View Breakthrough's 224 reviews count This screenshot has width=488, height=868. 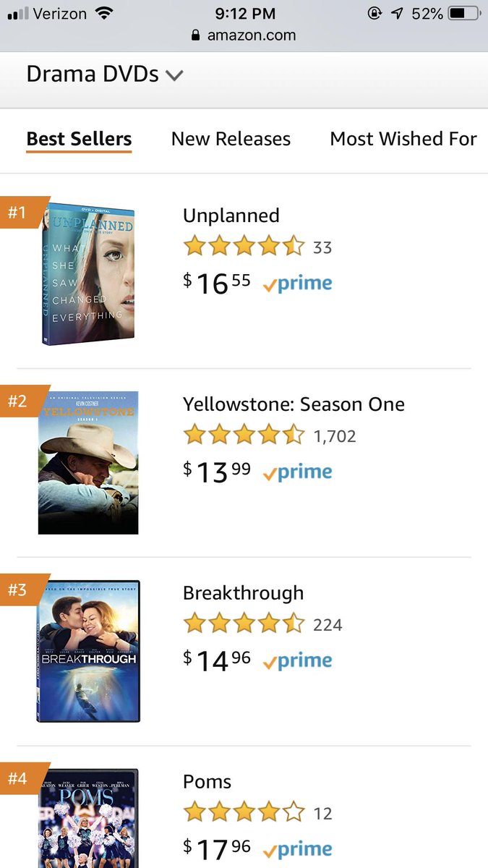pos(328,625)
